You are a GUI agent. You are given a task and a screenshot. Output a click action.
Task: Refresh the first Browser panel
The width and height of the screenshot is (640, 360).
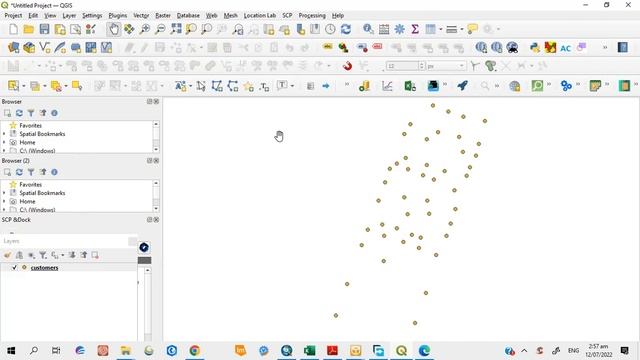[x=19, y=113]
